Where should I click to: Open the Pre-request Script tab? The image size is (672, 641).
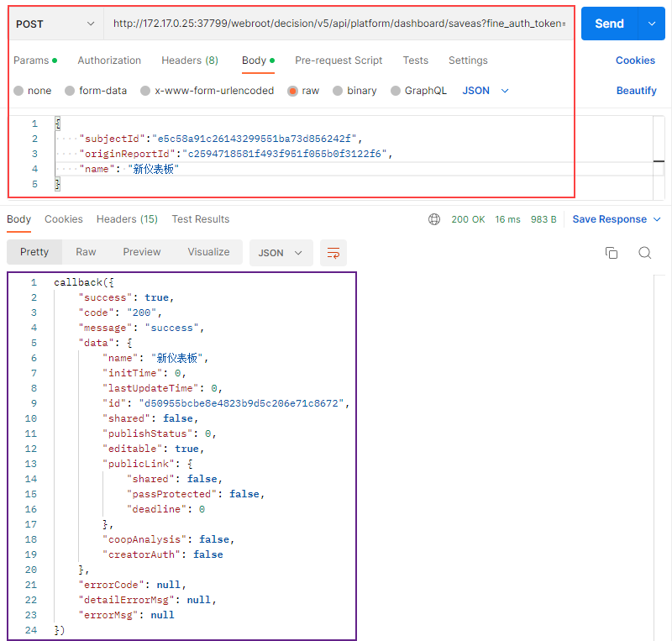click(x=339, y=60)
